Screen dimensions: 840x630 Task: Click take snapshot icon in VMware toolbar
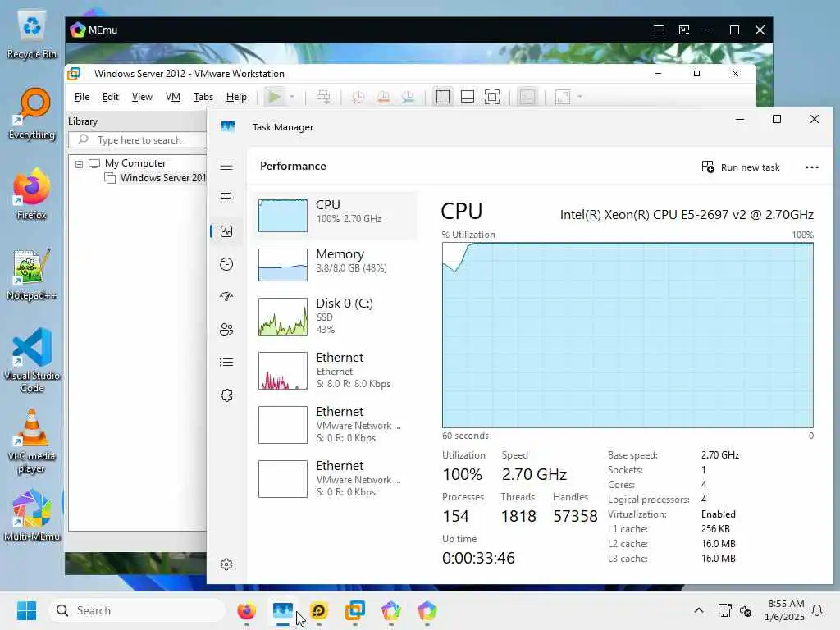click(358, 97)
